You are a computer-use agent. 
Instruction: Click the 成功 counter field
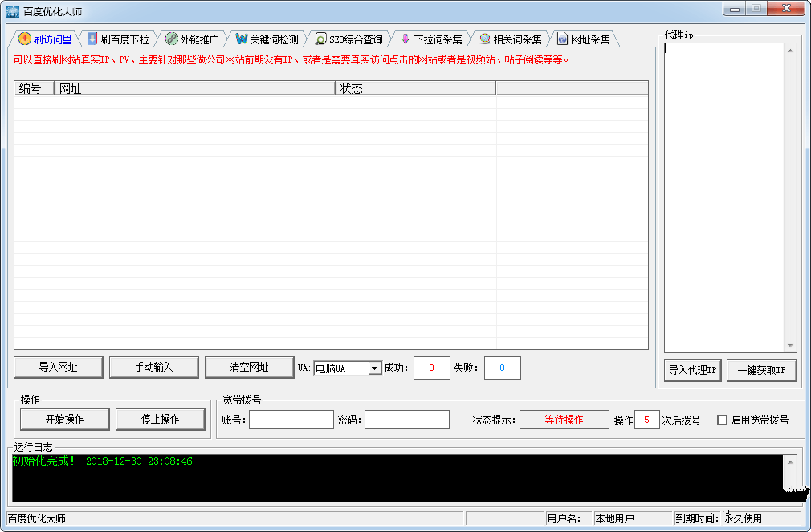(432, 368)
